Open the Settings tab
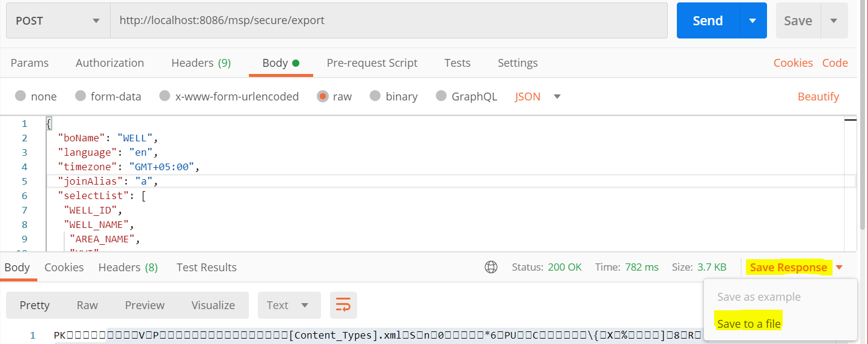868x344 pixels. (x=518, y=63)
